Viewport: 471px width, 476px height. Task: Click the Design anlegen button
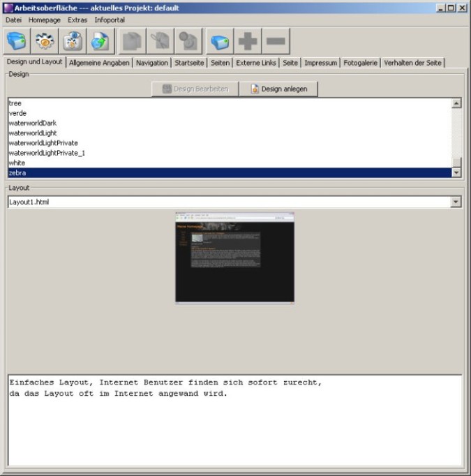pos(278,89)
